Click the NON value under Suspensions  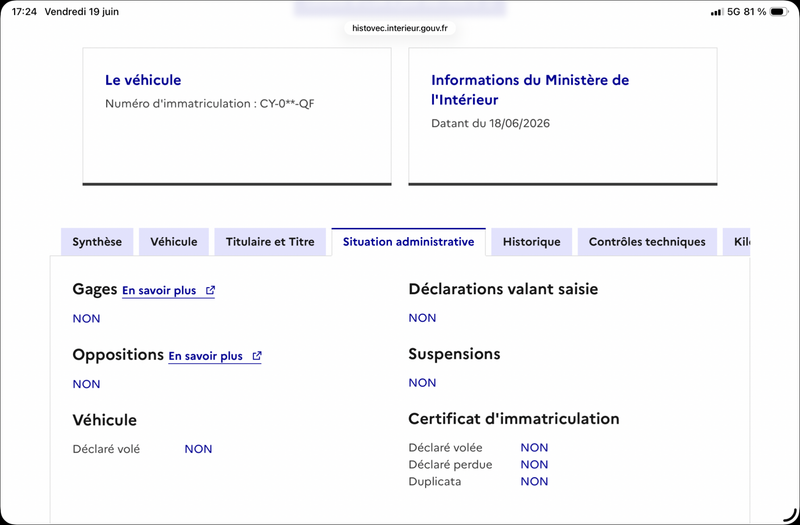[422, 383]
